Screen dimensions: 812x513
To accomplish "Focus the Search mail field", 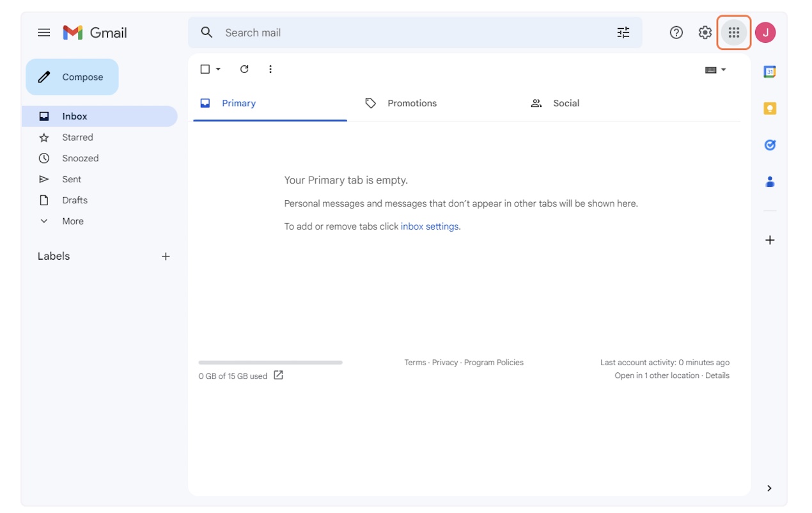I will click(416, 33).
